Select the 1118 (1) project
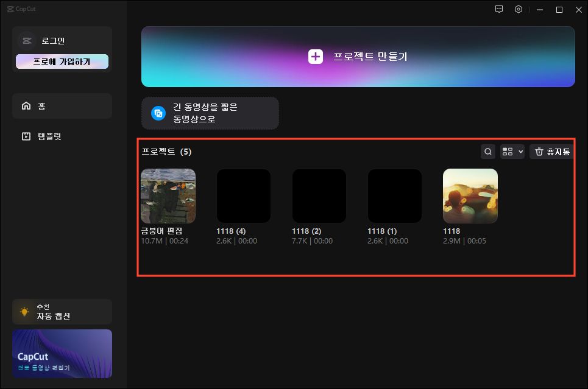The height and width of the screenshot is (389, 588). (394, 195)
